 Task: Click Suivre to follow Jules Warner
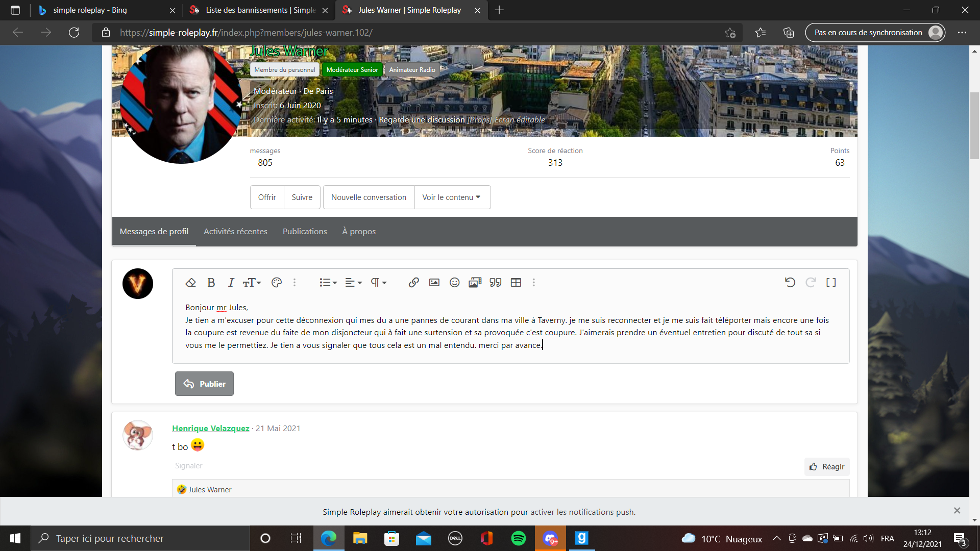[302, 197]
